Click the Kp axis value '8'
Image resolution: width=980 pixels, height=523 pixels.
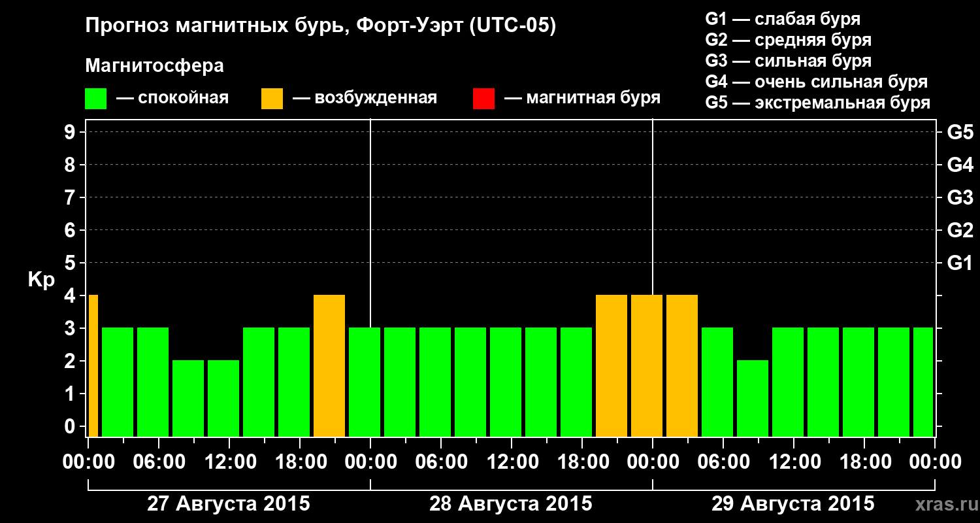point(71,165)
